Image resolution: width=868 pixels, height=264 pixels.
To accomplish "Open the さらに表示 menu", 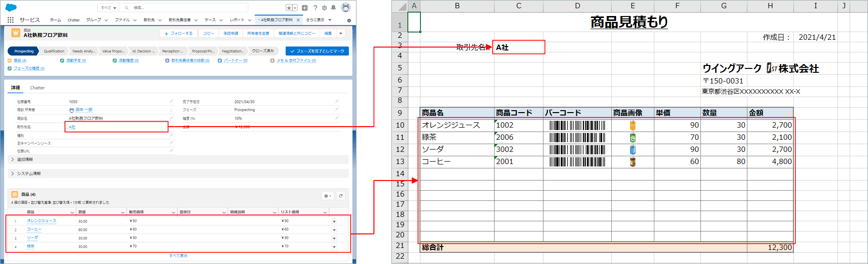I will 319,20.
